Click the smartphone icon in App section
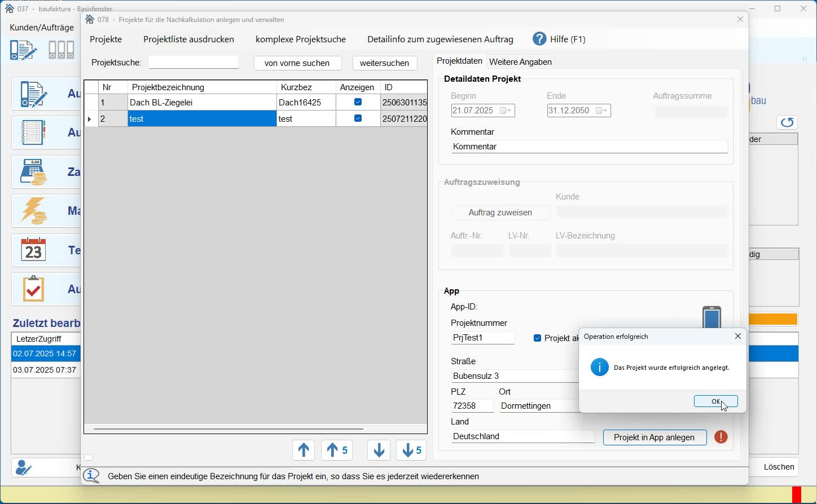817x504 pixels. 712,317
